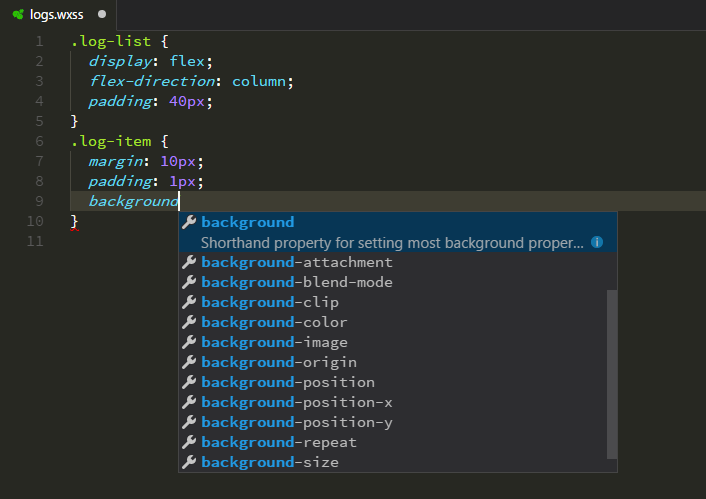The image size is (706, 499).
Task: Click the closing brace with red squiggle
Action: tap(74, 222)
